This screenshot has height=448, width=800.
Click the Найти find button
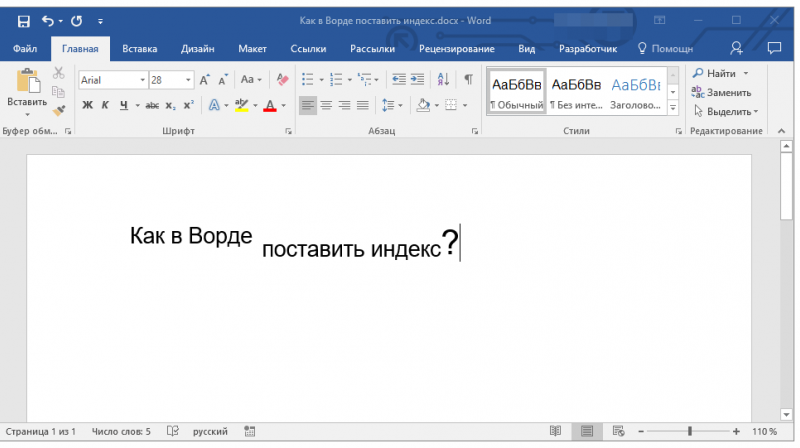click(x=714, y=73)
